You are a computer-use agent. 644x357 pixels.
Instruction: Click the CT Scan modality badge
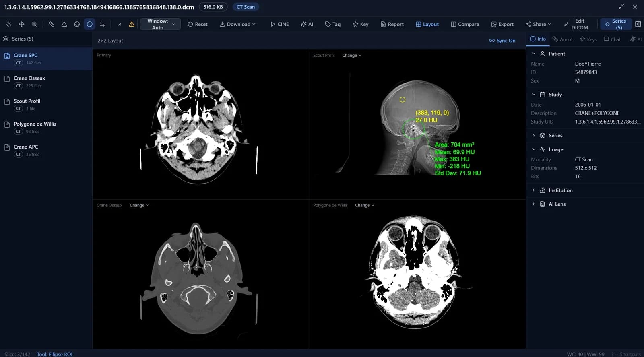click(x=246, y=7)
